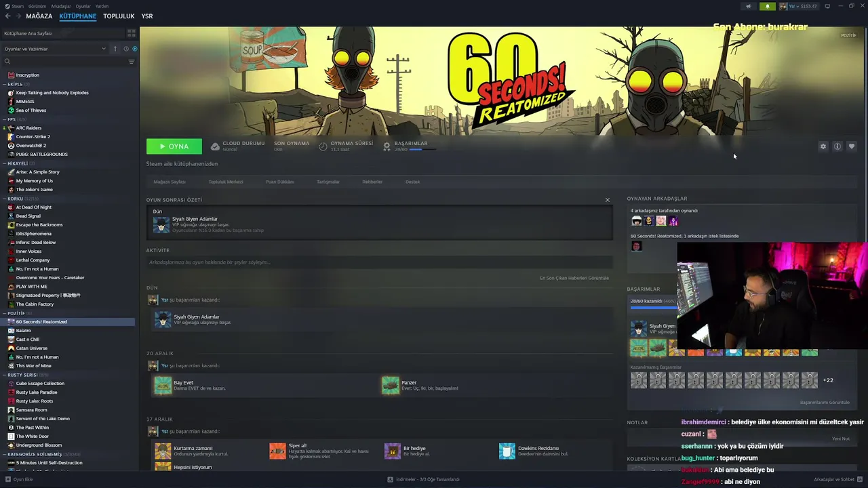868x488 pixels.
Task: Click the first friend avatar under Oynayan Arkadaşlar
Action: click(x=636, y=221)
